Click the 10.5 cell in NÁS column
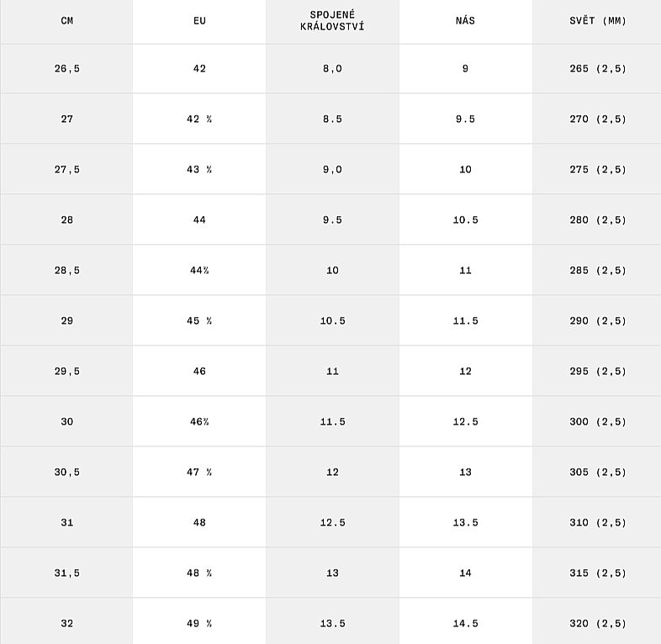 pos(465,220)
